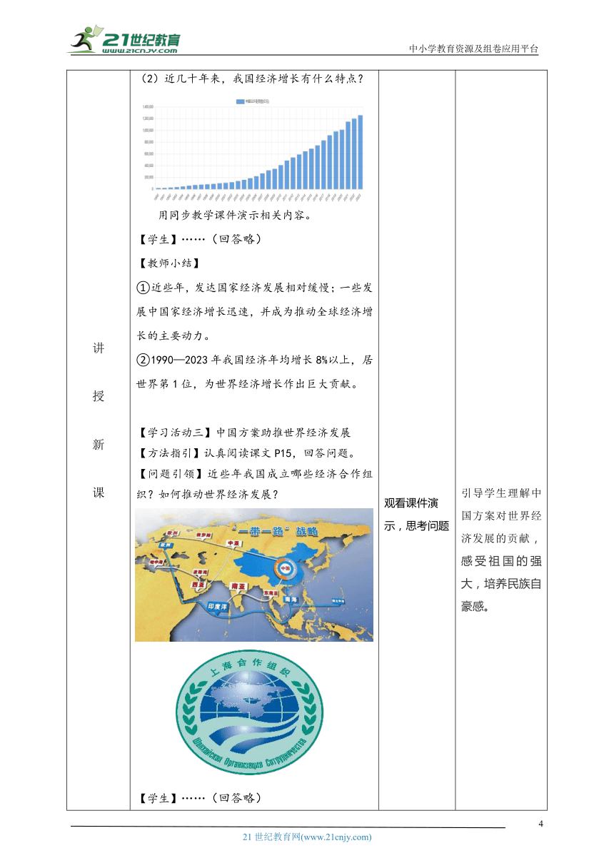
Task: Open the footer link 21 世纪教育网(www.21cnjy.com)
Action: click(307, 837)
